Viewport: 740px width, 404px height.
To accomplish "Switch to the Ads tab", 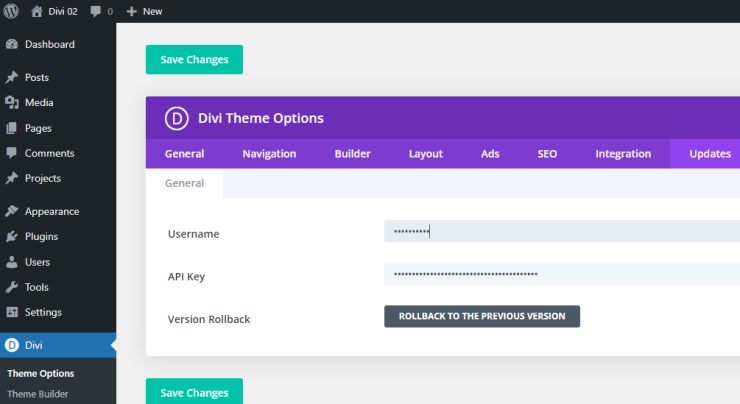I will tap(490, 153).
